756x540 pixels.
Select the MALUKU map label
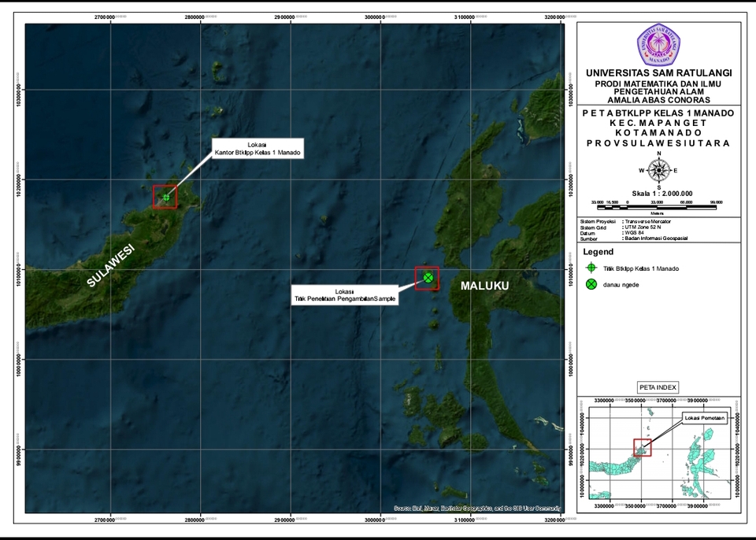(x=484, y=286)
